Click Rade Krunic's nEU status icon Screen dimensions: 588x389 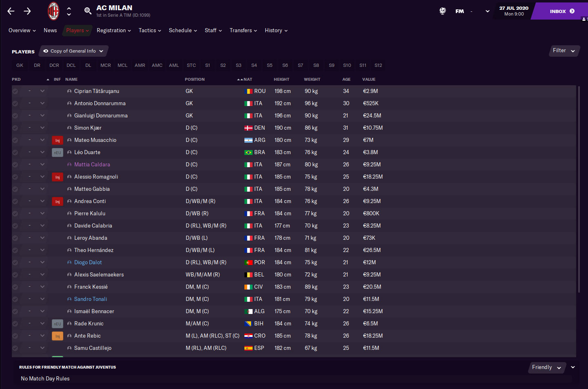pyautogui.click(x=58, y=324)
